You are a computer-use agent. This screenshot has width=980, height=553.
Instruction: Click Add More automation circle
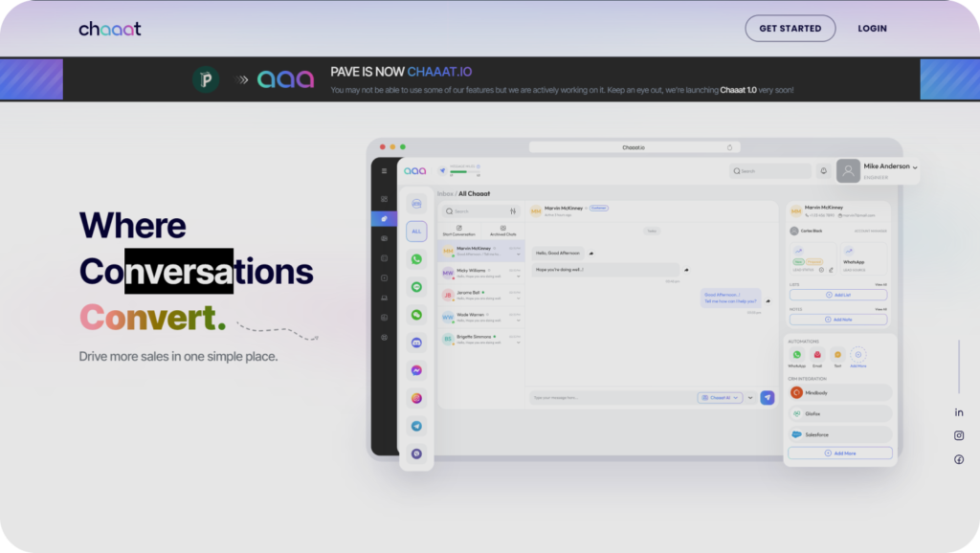[858, 355]
